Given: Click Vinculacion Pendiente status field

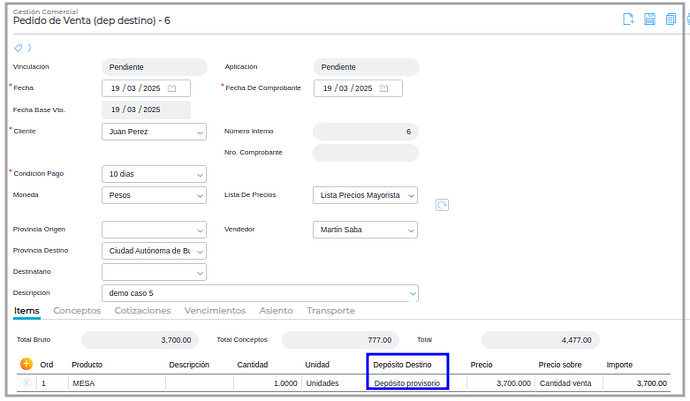Looking at the screenshot, I should point(154,67).
